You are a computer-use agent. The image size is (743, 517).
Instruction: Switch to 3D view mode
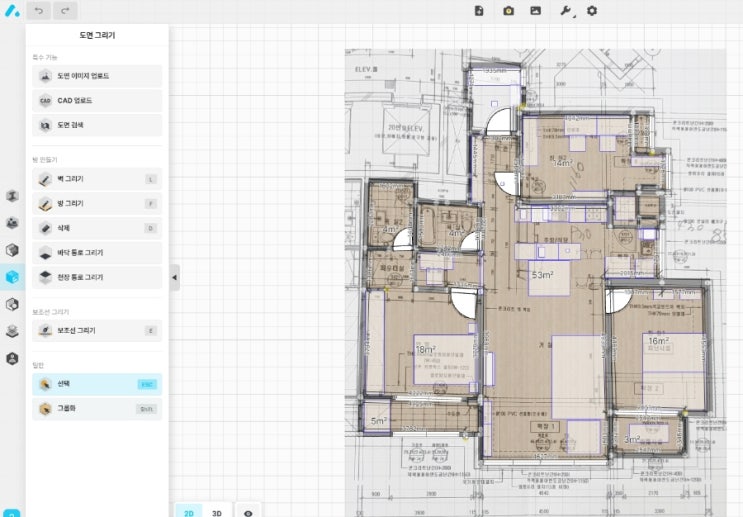pyautogui.click(x=217, y=511)
